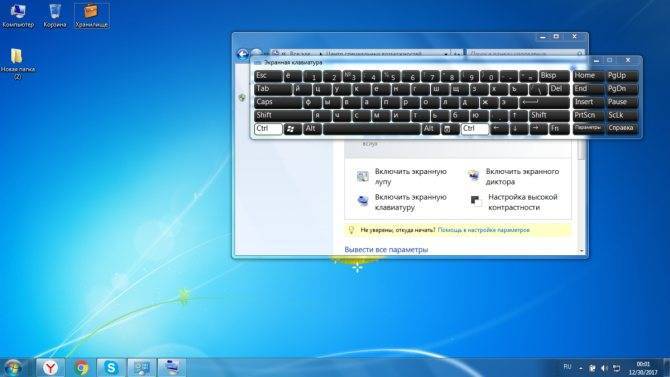Open Параметры on the on-screen keyboard
This screenshot has height=377, width=670.
coord(588,128)
